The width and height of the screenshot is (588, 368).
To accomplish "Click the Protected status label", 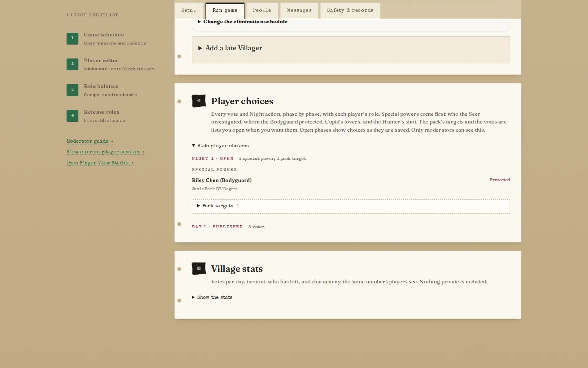I will click(x=500, y=180).
